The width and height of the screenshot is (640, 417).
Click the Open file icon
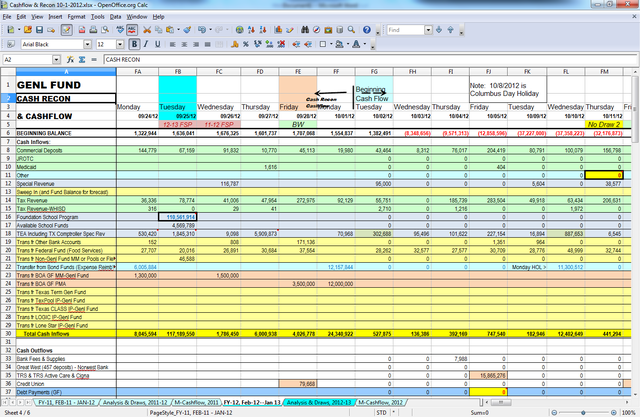[x=28, y=30]
